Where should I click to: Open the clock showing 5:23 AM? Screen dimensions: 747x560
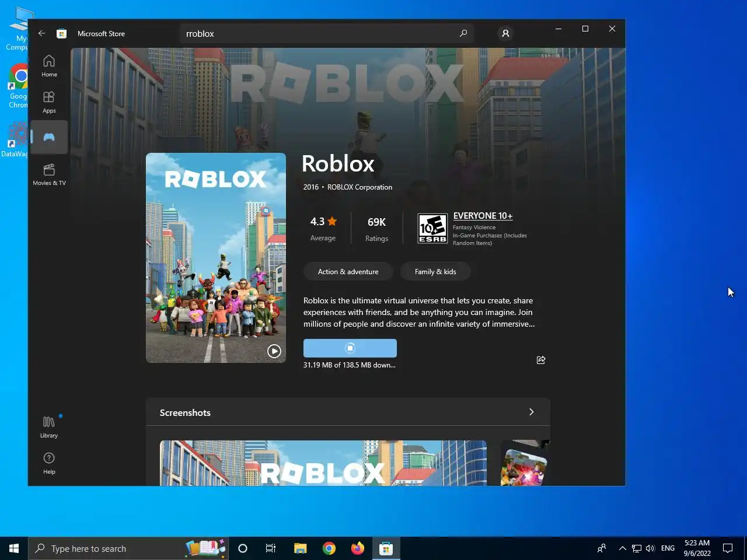pyautogui.click(x=697, y=548)
